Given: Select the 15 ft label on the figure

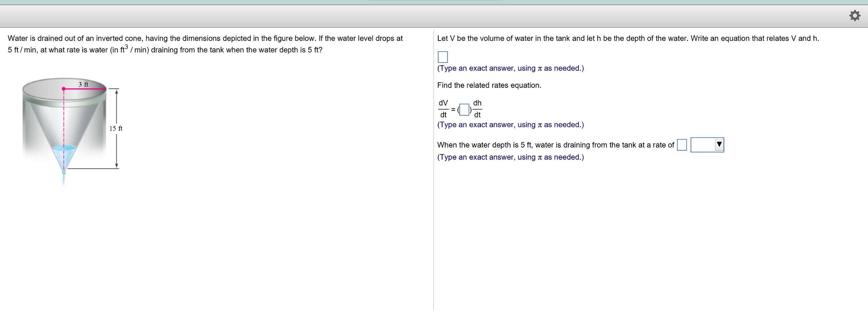Looking at the screenshot, I should [x=115, y=129].
